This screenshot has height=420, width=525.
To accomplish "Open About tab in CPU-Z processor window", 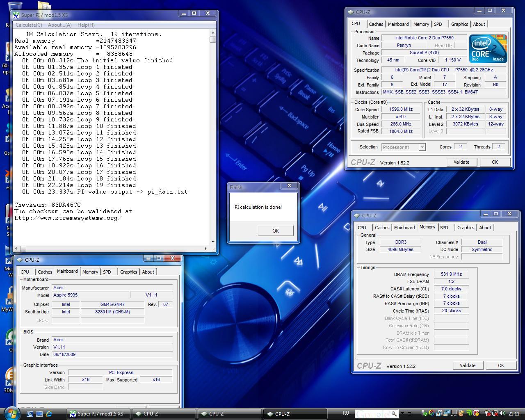I will point(479,24).
